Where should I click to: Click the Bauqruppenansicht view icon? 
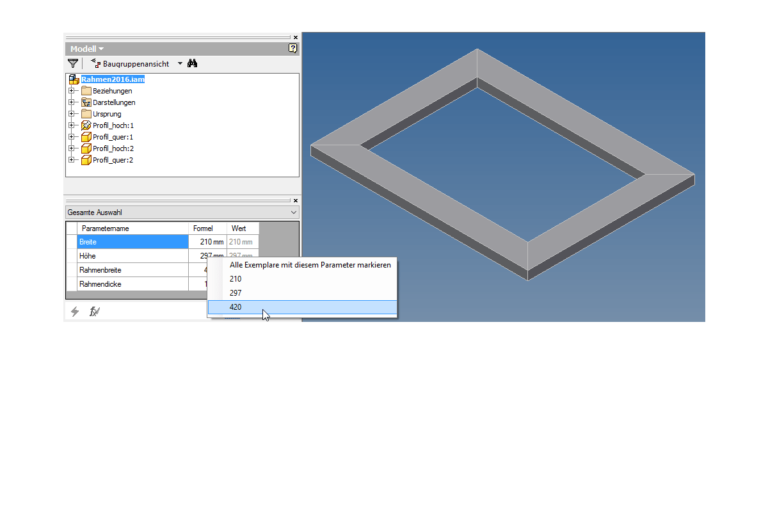96,63
